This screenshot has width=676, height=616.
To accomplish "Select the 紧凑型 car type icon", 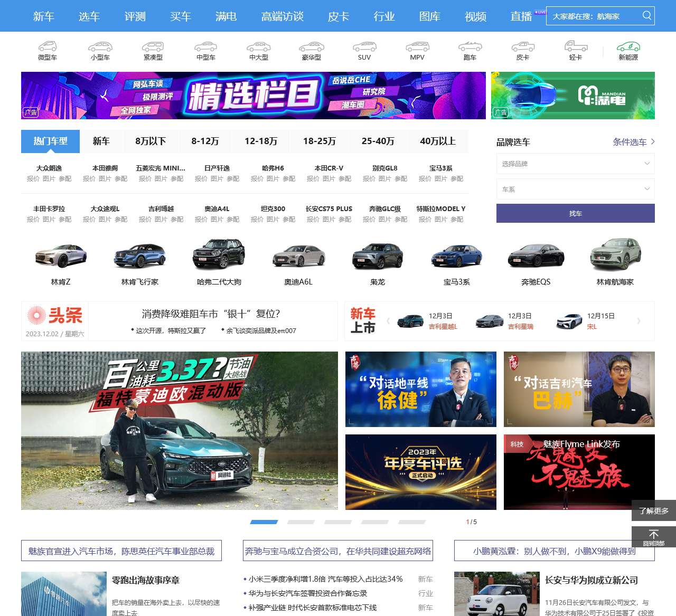I will click(153, 46).
